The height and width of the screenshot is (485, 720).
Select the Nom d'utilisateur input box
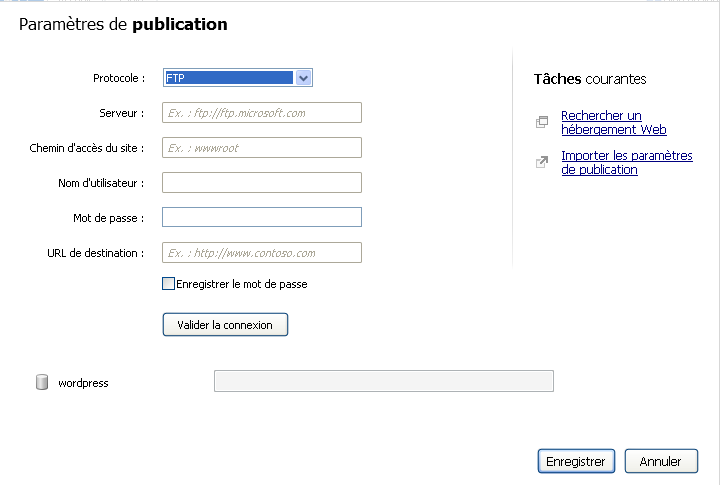pyautogui.click(x=261, y=183)
